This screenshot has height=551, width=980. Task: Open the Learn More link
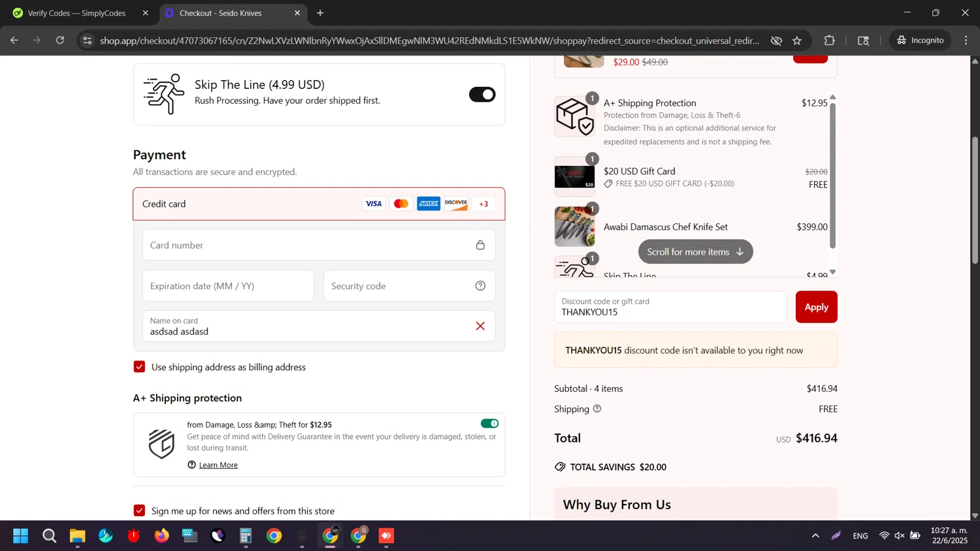tap(218, 465)
